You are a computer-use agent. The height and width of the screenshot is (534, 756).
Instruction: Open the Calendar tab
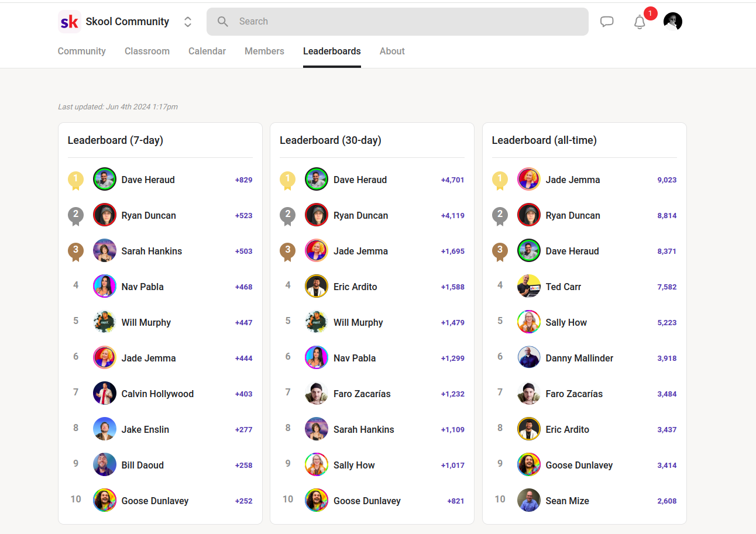coord(207,51)
